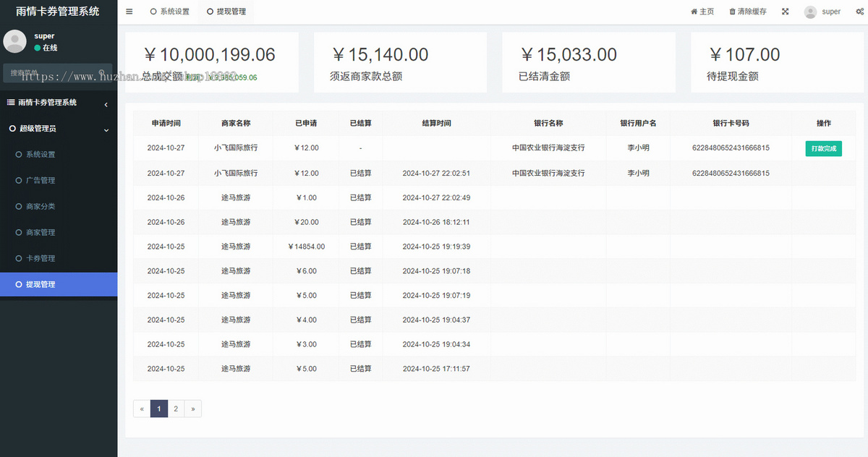
Task: Click the hamburger menu toggle icon
Action: pos(129,12)
